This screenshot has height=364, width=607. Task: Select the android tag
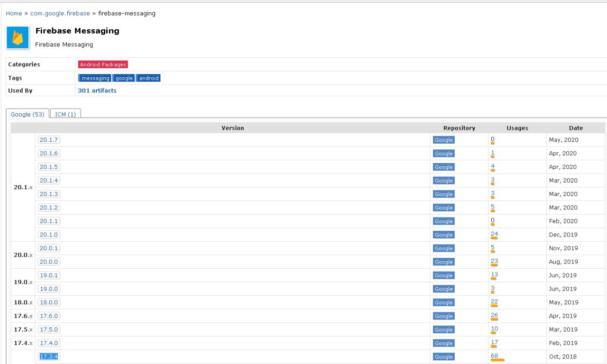coord(149,78)
